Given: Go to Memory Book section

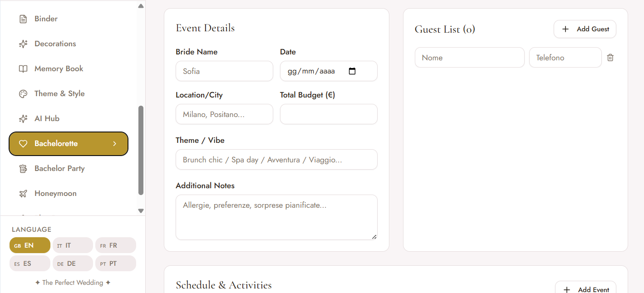Looking at the screenshot, I should [x=69, y=69].
